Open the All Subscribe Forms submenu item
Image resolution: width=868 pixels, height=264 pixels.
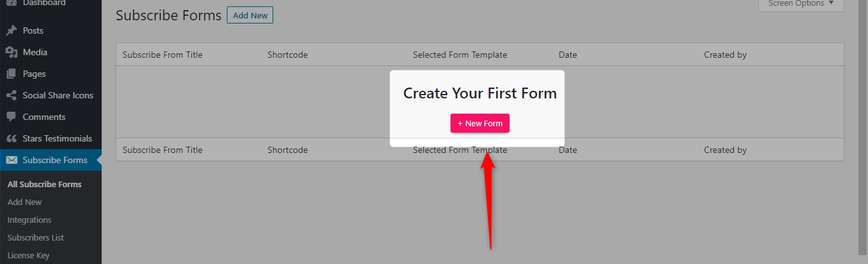click(44, 184)
